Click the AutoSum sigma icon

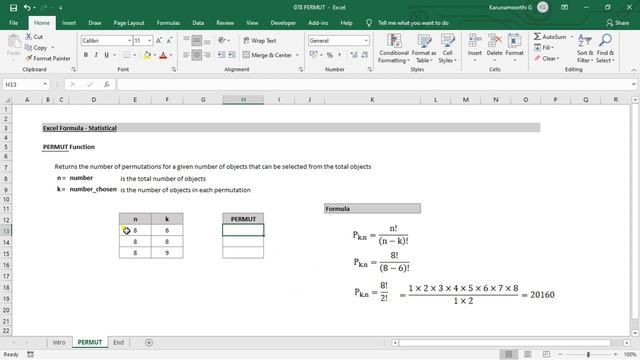(538, 37)
